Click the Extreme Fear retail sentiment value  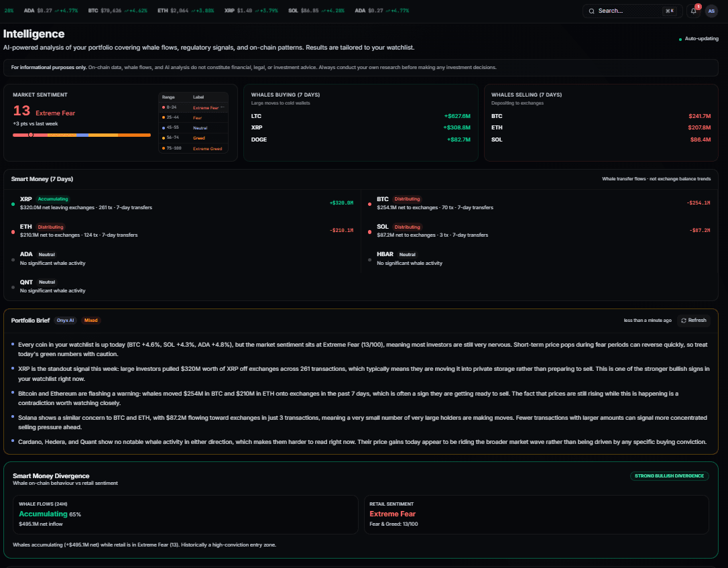[392, 514]
